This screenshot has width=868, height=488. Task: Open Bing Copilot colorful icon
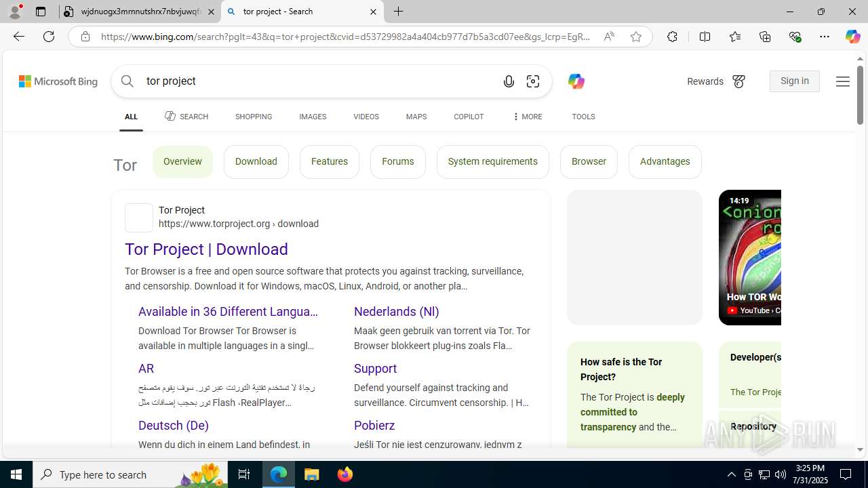(x=576, y=81)
